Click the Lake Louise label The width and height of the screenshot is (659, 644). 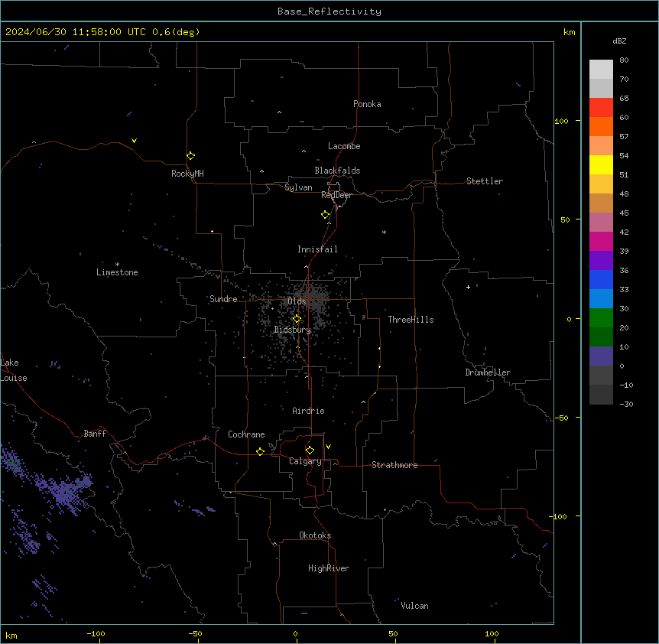(x=14, y=370)
